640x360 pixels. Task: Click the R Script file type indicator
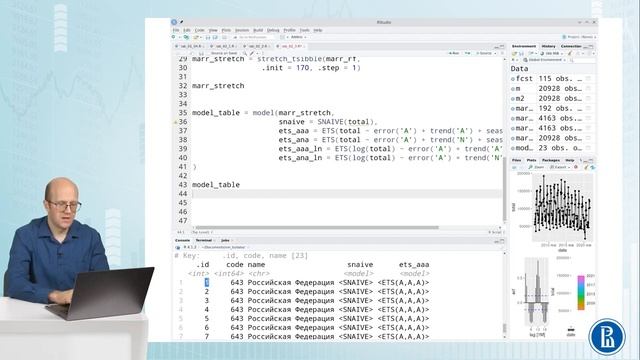pos(495,232)
